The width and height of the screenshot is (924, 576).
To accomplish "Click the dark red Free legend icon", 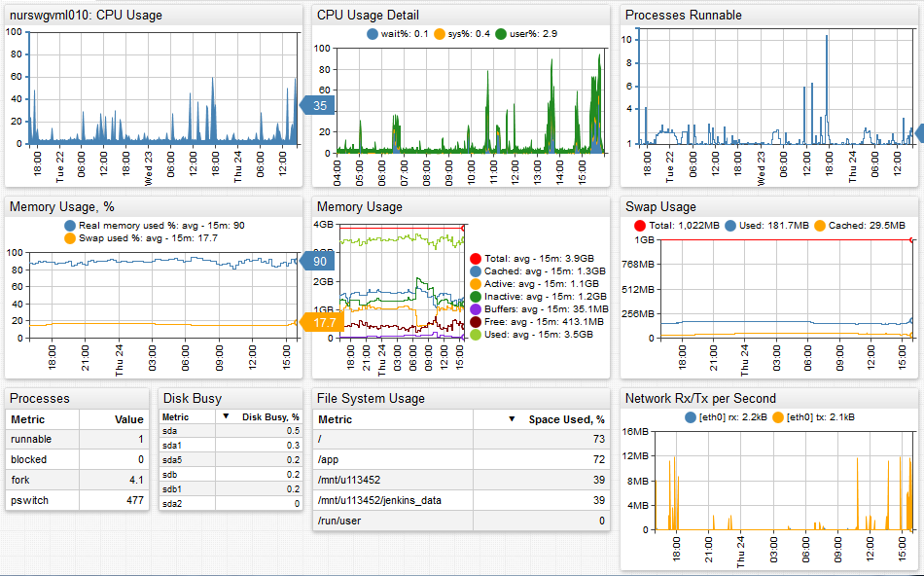I will [476, 321].
